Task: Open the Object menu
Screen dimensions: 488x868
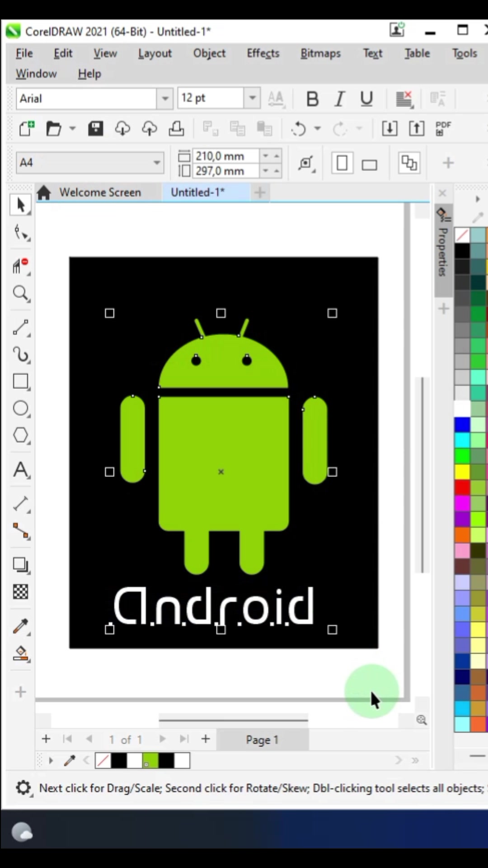Action: 209,53
